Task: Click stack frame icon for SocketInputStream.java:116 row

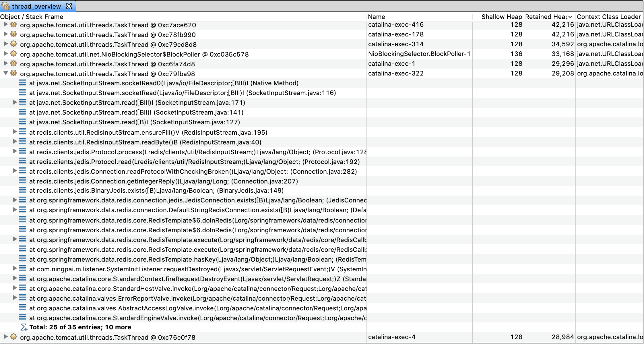Action: (x=22, y=93)
